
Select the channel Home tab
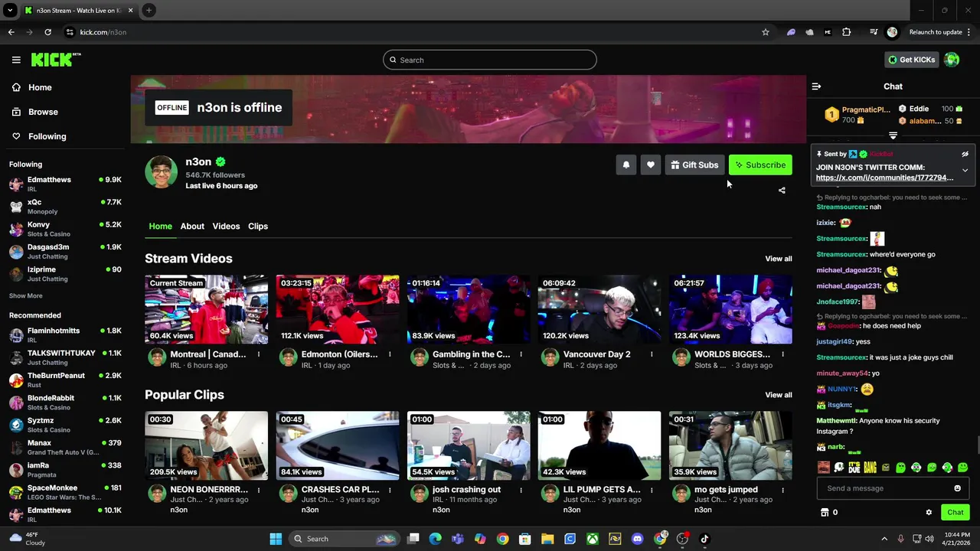pyautogui.click(x=160, y=227)
